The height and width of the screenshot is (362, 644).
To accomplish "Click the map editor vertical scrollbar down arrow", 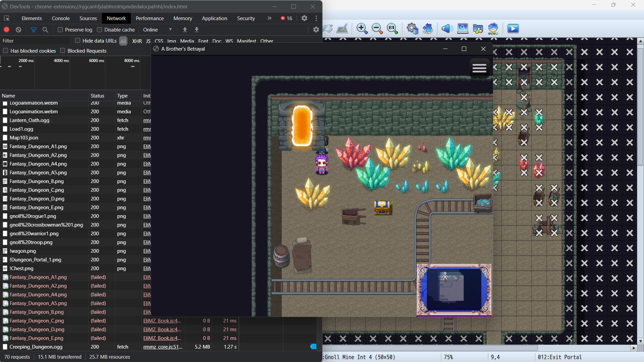I will 640,341.
